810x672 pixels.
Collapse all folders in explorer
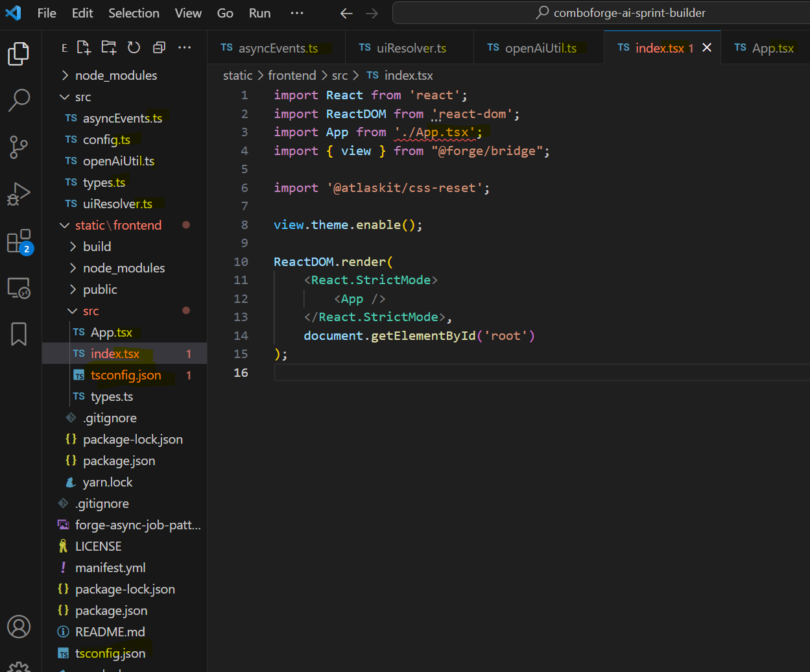159,47
